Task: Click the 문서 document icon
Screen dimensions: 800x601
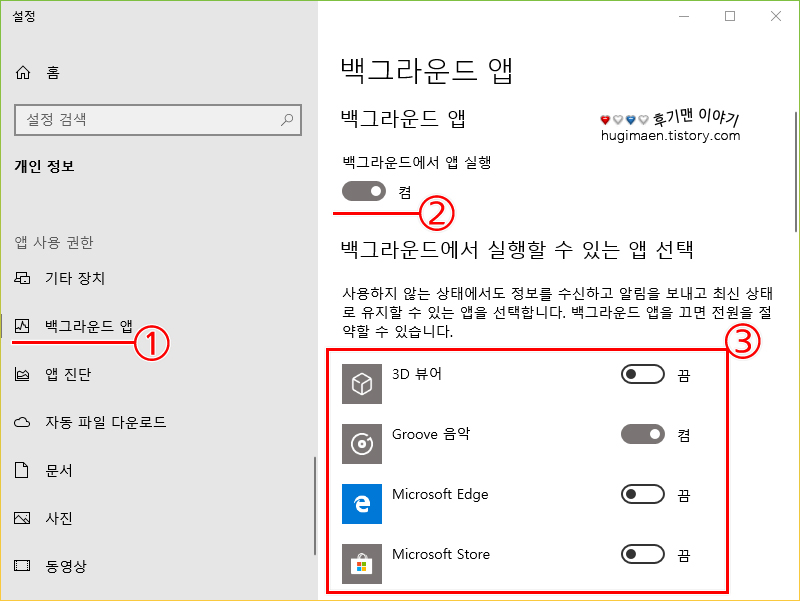Action: [22, 470]
